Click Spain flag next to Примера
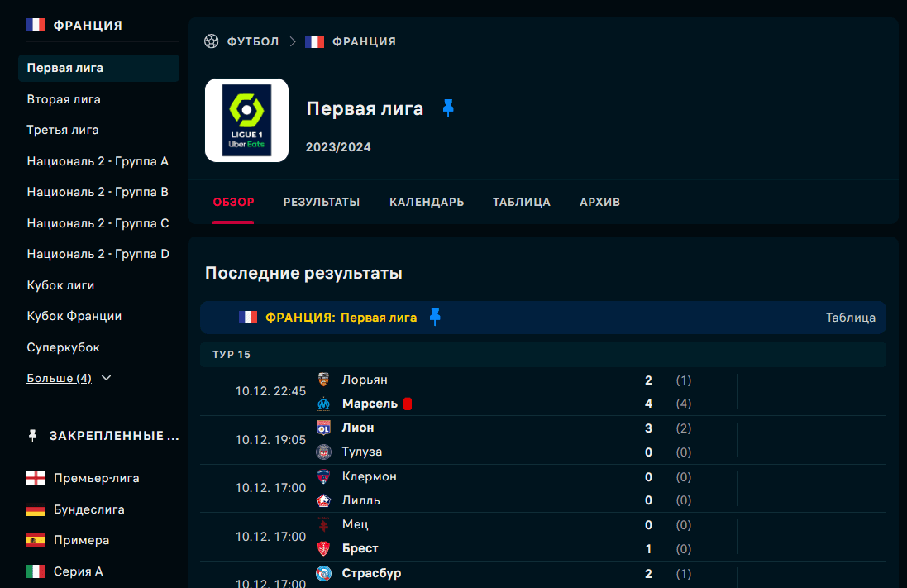This screenshot has height=588, width=907. pos(36,540)
